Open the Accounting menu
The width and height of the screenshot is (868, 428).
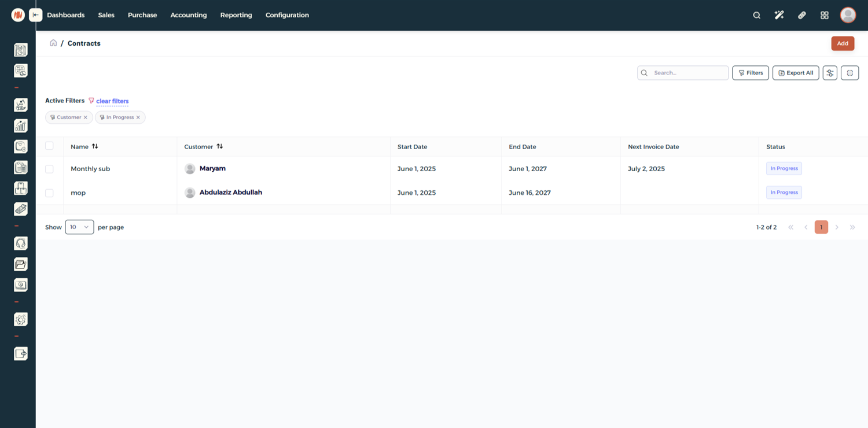(x=188, y=15)
